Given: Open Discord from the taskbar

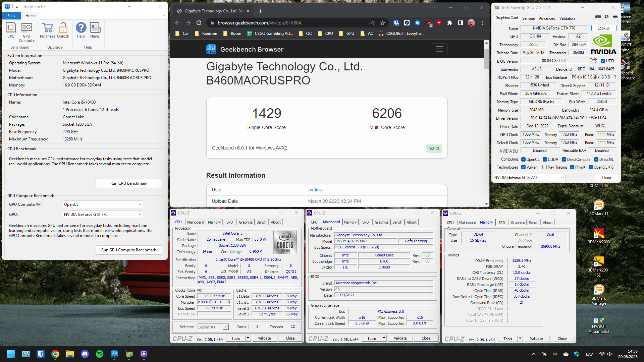Looking at the screenshot, I should tap(85, 354).
